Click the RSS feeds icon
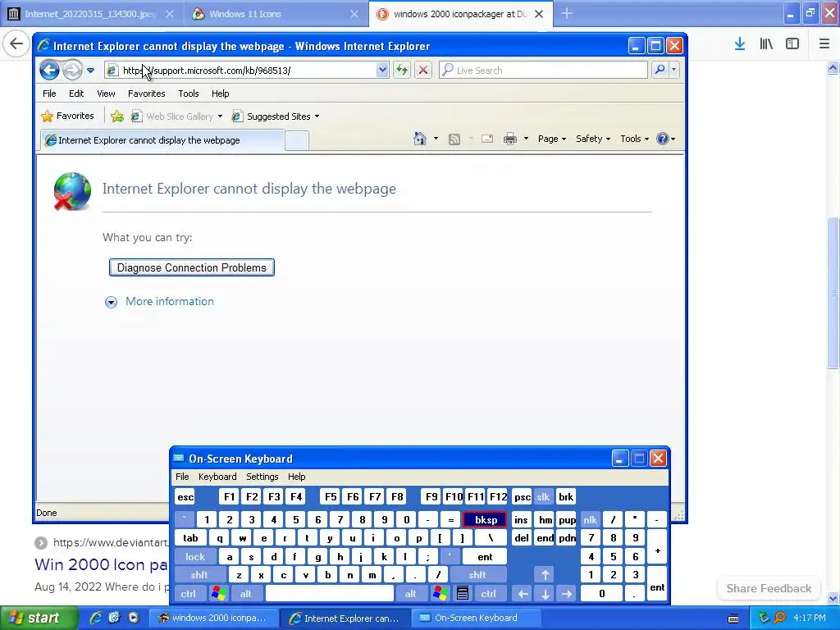840x630 pixels. pyautogui.click(x=454, y=139)
